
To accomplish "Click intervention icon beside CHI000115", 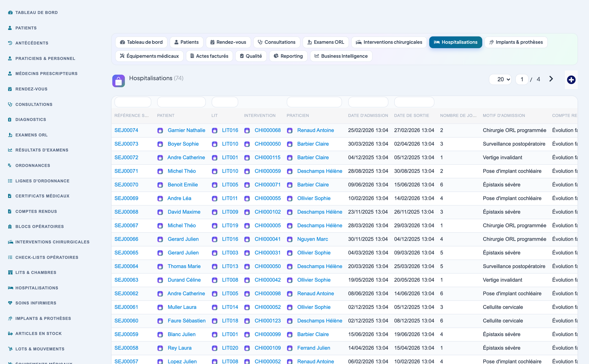I will click(247, 158).
